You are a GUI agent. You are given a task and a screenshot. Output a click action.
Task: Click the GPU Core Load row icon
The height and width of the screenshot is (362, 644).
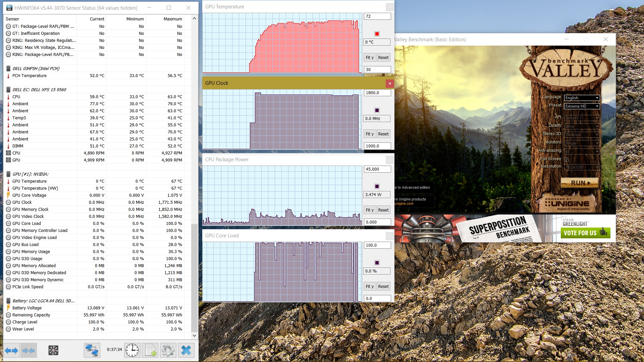click(8, 224)
